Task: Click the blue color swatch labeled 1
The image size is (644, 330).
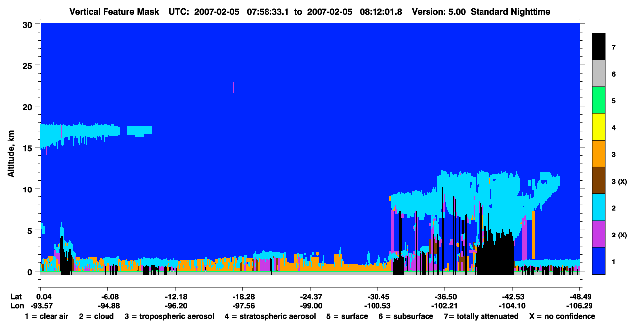Action: click(x=599, y=261)
